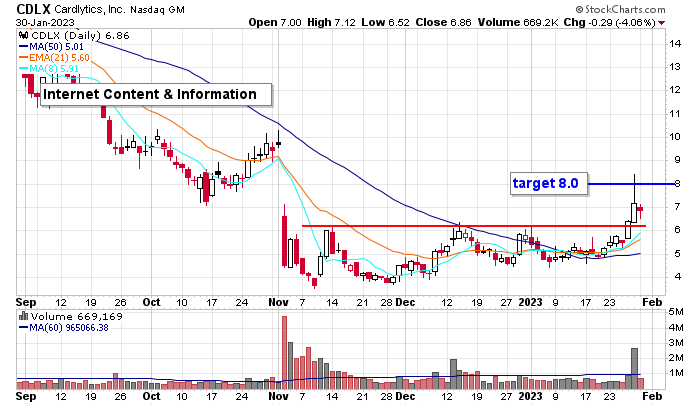Click the tallest early-November volume bar
Screen dimensions: 700x405
[284, 353]
